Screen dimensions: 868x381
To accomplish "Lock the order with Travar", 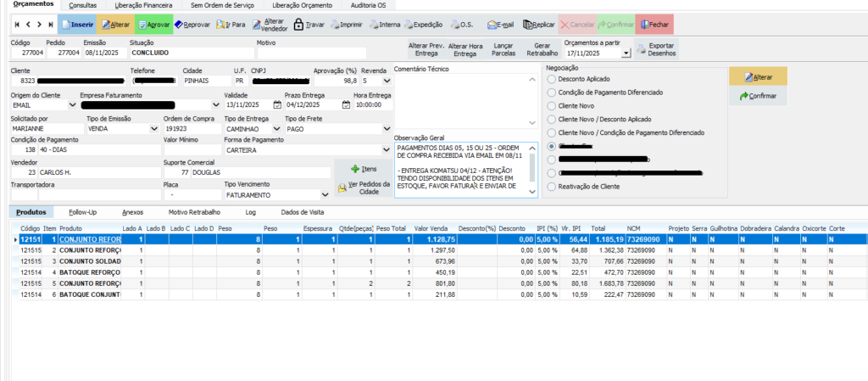I will (309, 25).
